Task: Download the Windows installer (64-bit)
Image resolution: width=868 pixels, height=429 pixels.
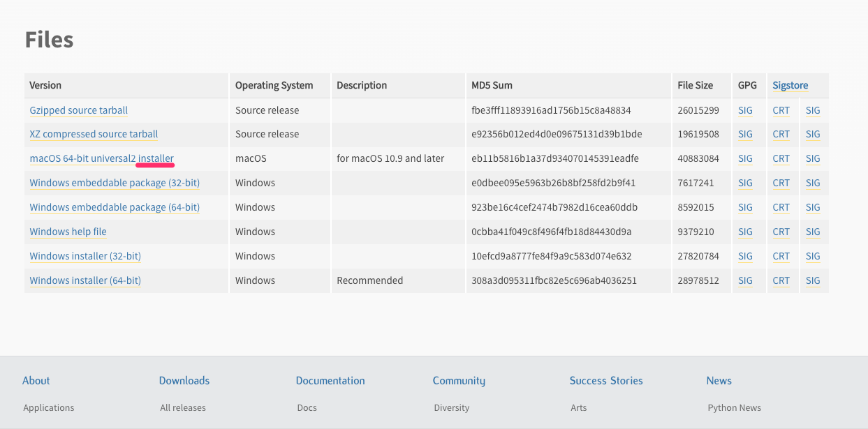Action: (85, 280)
